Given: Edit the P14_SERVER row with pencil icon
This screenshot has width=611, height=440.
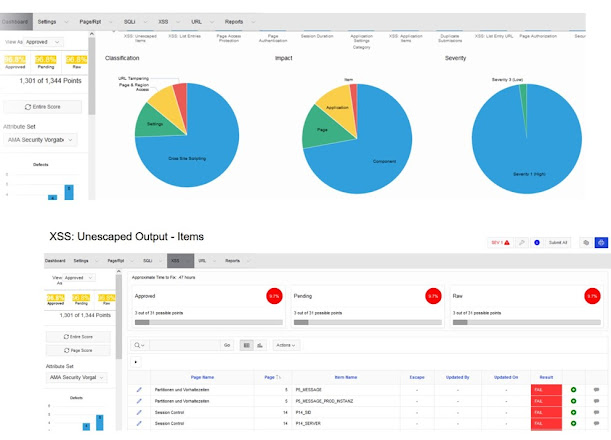Looking at the screenshot, I should click(x=139, y=423).
